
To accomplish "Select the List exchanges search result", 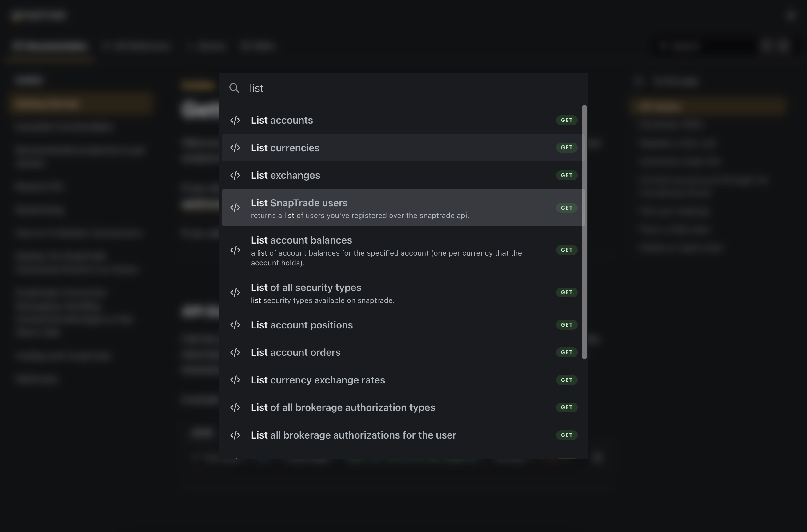I will point(403,175).
